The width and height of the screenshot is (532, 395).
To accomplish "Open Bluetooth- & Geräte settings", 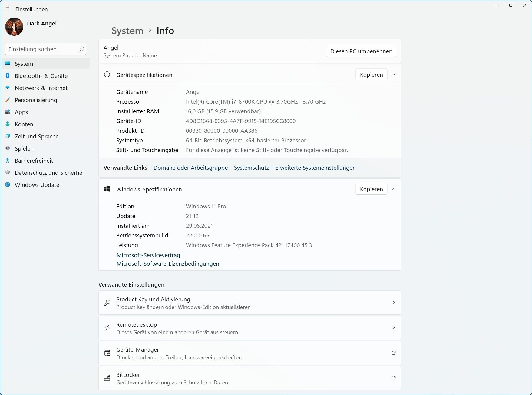I will point(46,76).
